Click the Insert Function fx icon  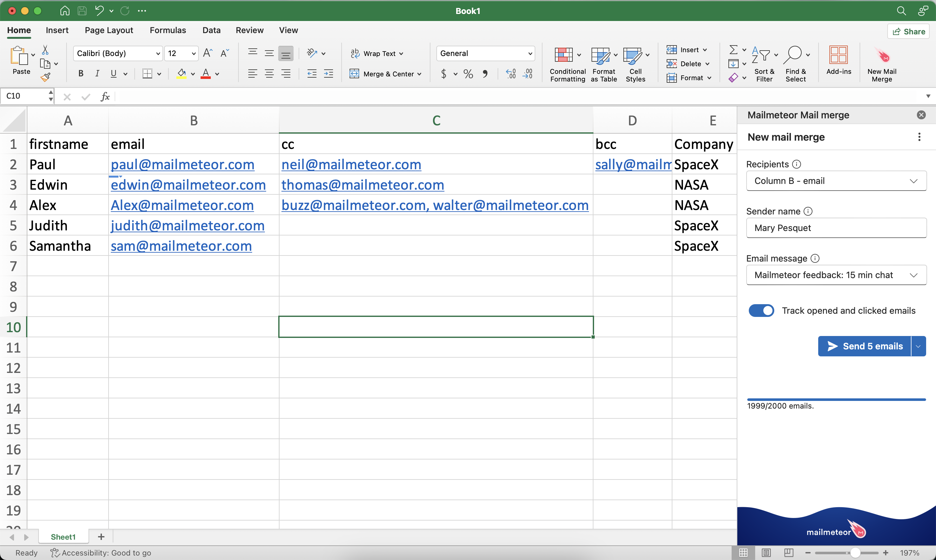point(105,97)
